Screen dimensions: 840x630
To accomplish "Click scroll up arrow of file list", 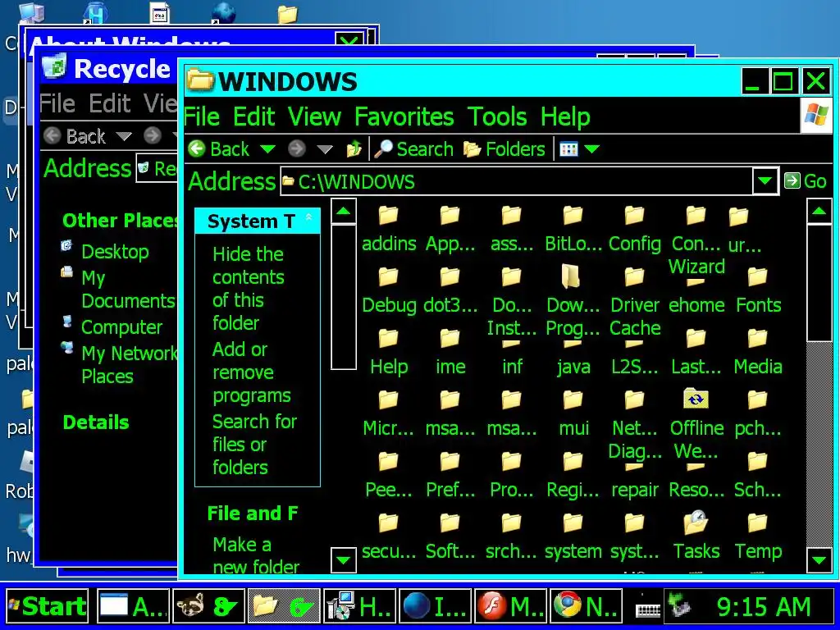I will coord(819,211).
